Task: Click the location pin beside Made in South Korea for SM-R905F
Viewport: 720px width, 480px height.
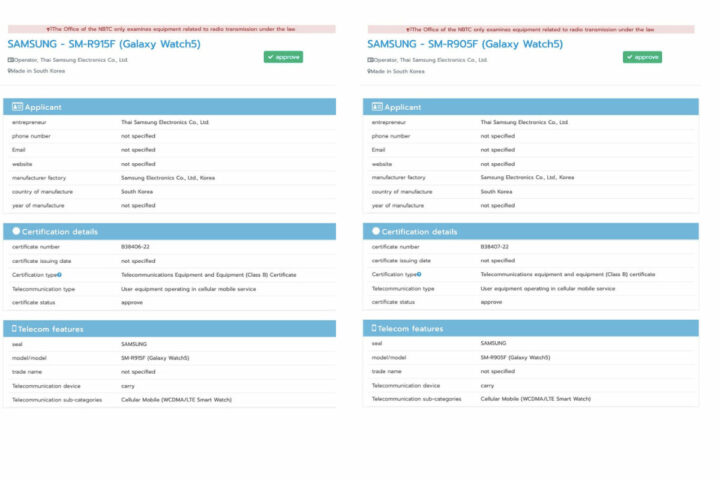Action: point(370,71)
